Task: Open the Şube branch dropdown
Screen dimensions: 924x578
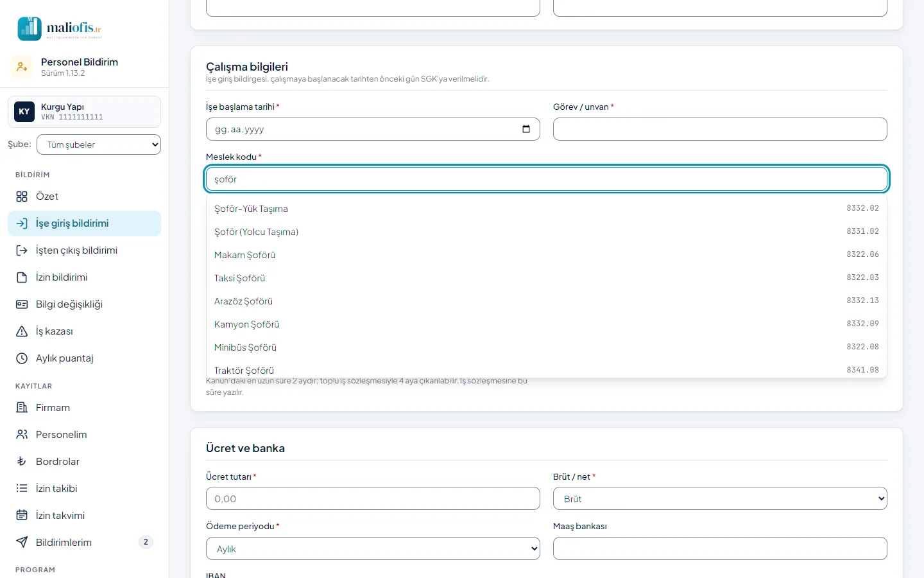Action: (99, 144)
